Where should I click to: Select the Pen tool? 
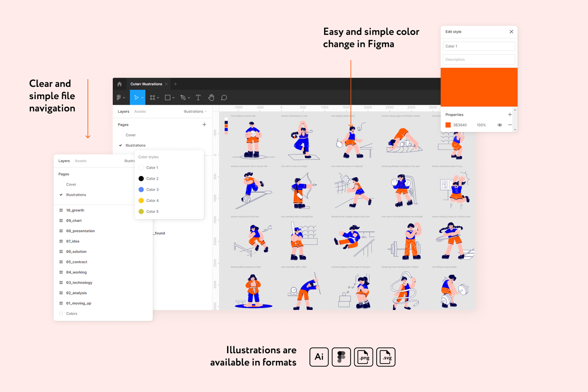[x=183, y=98]
